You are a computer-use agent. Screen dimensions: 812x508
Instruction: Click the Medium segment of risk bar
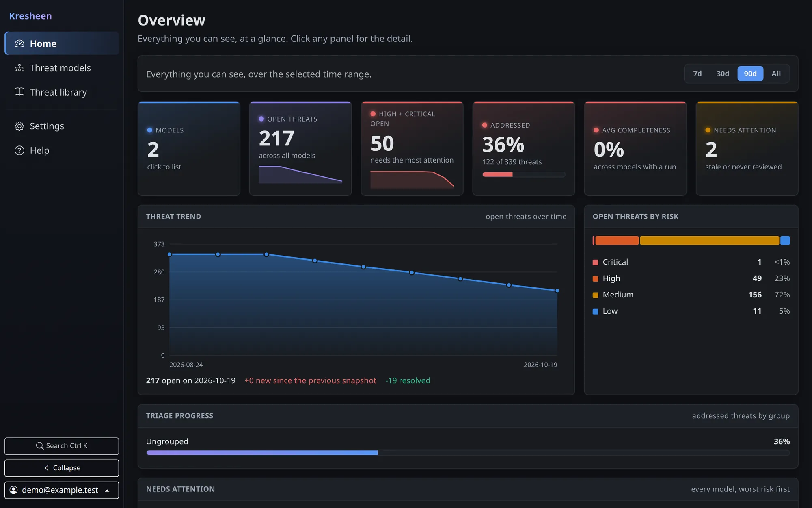coord(709,240)
